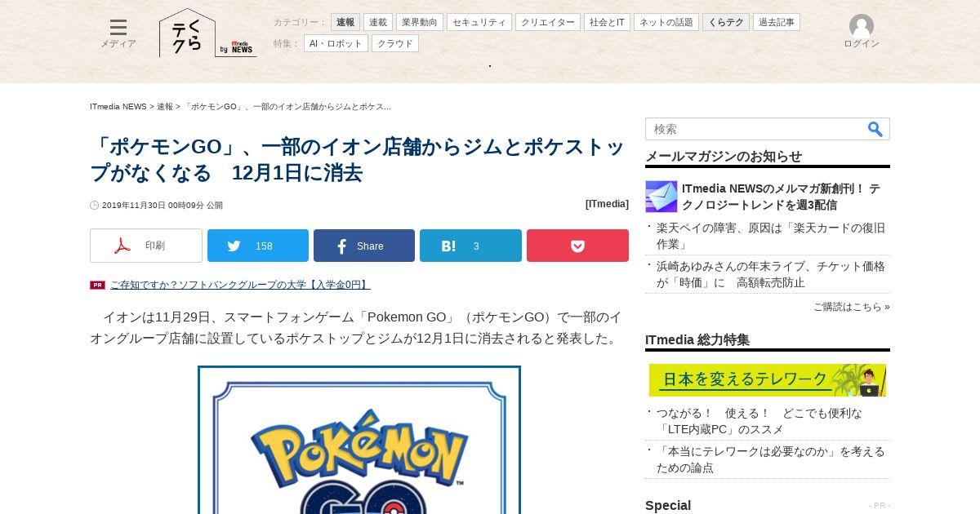Click the 印刷 print PDF button

[146, 246]
